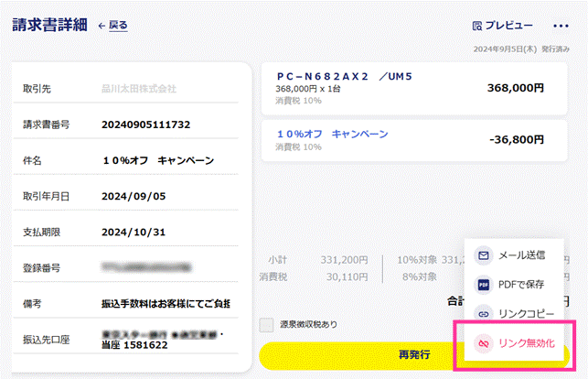Open the 10%オフ キャンペーン discount item link

click(x=332, y=134)
